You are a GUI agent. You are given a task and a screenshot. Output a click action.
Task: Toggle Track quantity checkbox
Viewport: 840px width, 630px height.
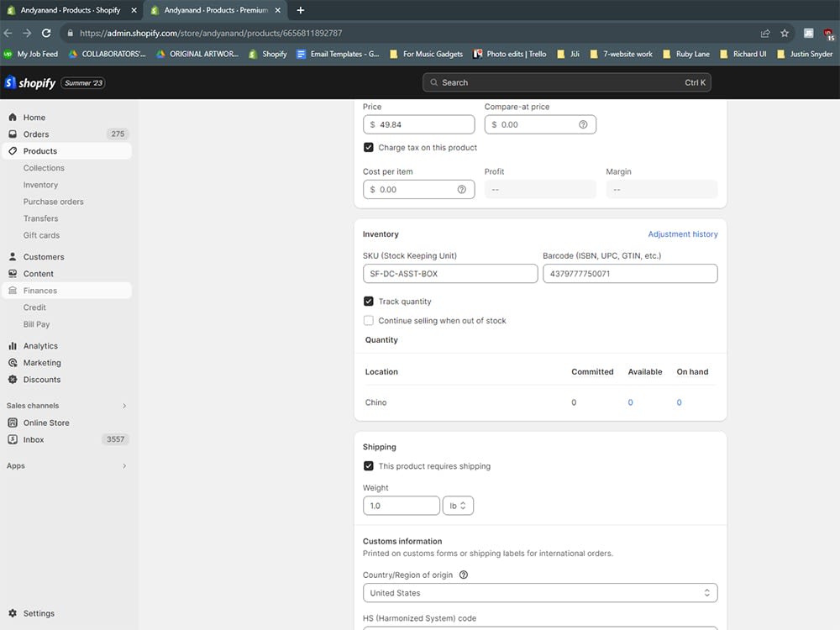pyautogui.click(x=369, y=301)
